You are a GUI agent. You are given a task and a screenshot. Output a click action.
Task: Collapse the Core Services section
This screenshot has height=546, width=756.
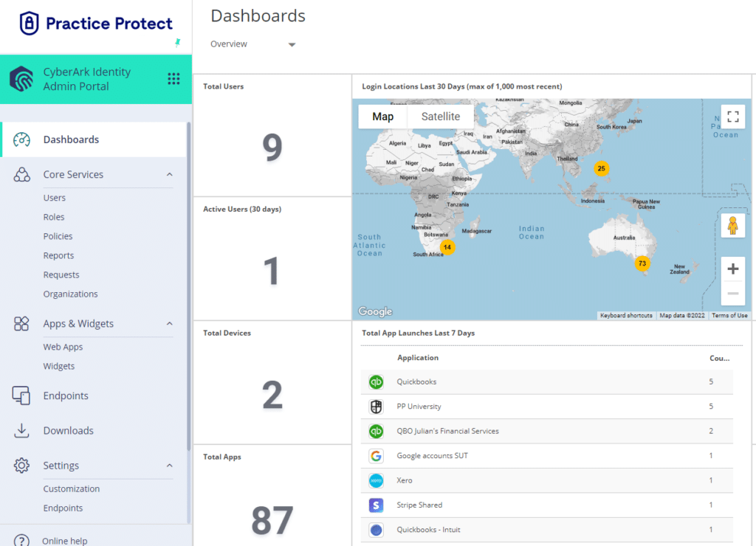[x=170, y=174]
